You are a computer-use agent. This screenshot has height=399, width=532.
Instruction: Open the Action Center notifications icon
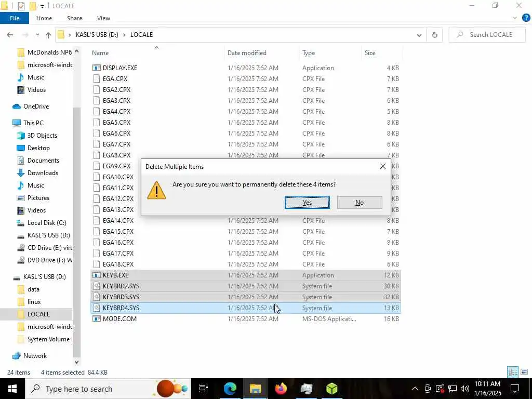pyautogui.click(x=515, y=389)
